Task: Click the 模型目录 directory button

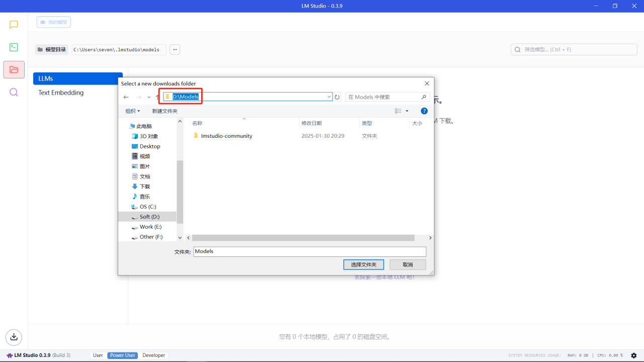Action: click(x=52, y=50)
